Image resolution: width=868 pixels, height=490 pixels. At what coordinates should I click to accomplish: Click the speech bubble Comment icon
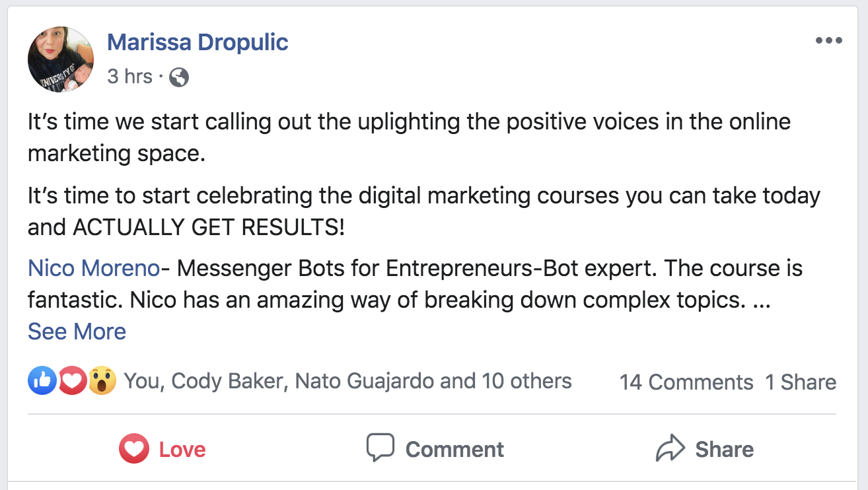(380, 448)
